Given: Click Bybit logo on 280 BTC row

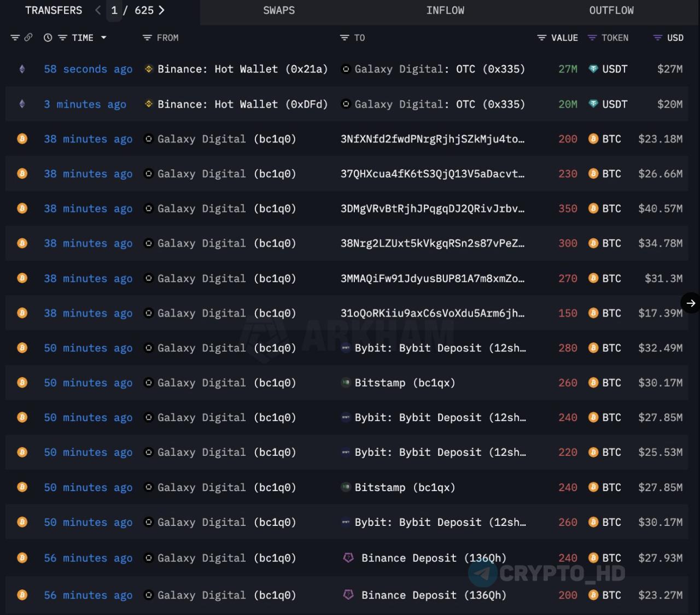Looking at the screenshot, I should (346, 348).
